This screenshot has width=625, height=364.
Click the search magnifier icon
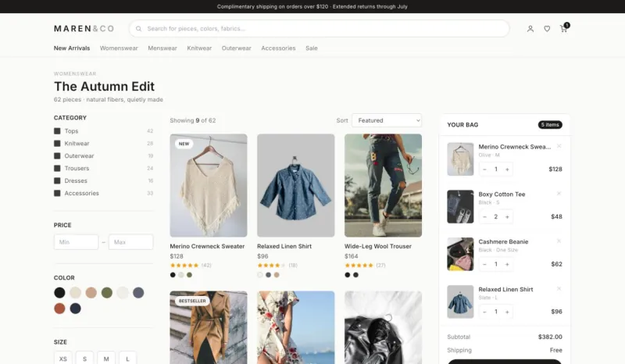pos(139,29)
